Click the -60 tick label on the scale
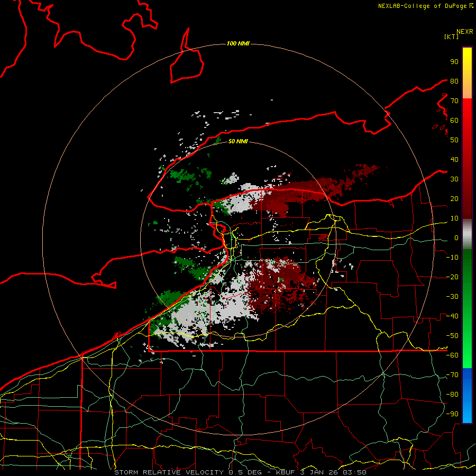 [452, 355]
